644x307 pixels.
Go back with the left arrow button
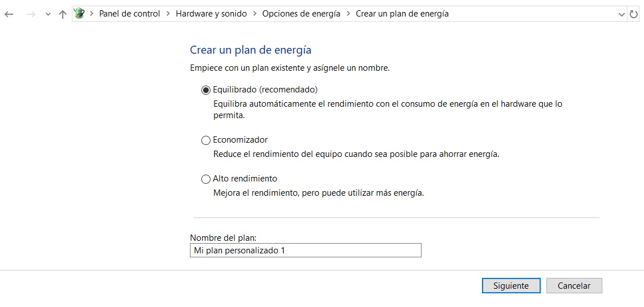pos(9,14)
